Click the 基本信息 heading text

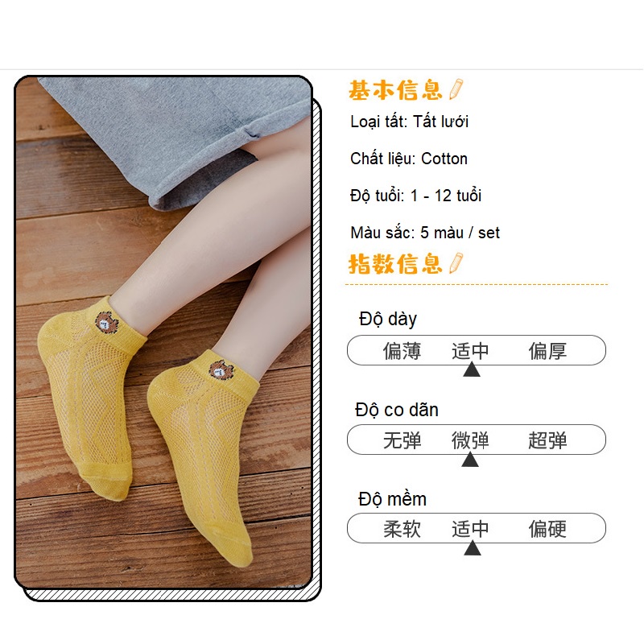tap(395, 90)
